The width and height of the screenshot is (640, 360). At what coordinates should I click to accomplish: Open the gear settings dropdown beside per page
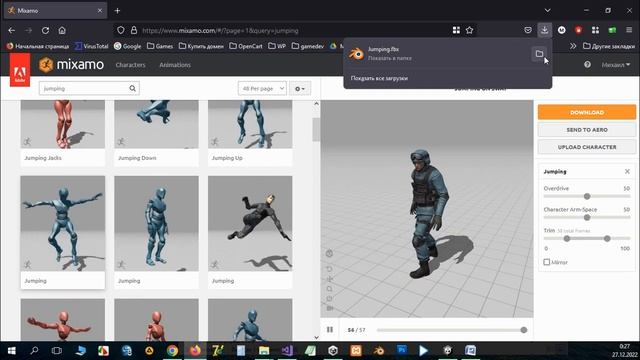(300, 89)
